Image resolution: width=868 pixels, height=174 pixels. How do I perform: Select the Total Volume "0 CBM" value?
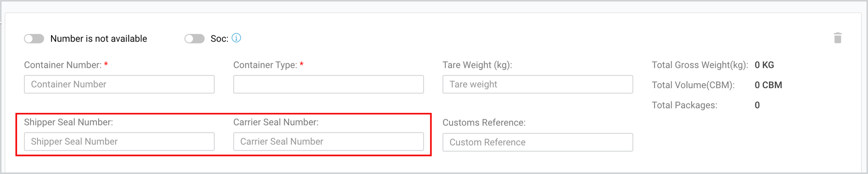[769, 85]
